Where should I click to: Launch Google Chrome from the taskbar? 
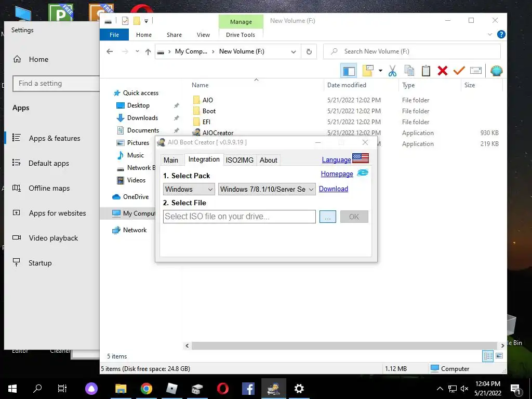coord(146,389)
